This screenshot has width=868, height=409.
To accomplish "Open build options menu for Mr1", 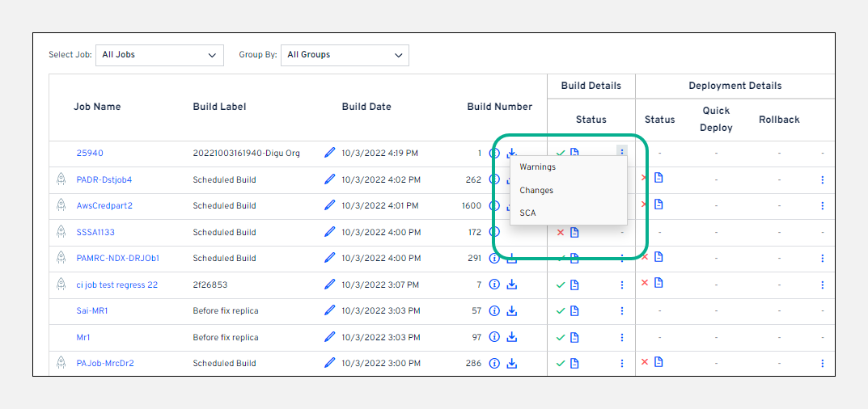I will (x=622, y=337).
